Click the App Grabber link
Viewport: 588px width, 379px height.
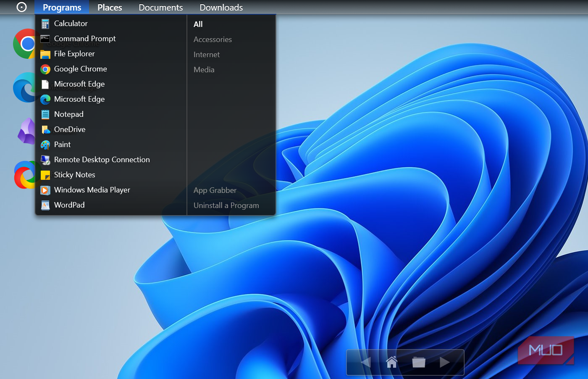[x=215, y=190]
